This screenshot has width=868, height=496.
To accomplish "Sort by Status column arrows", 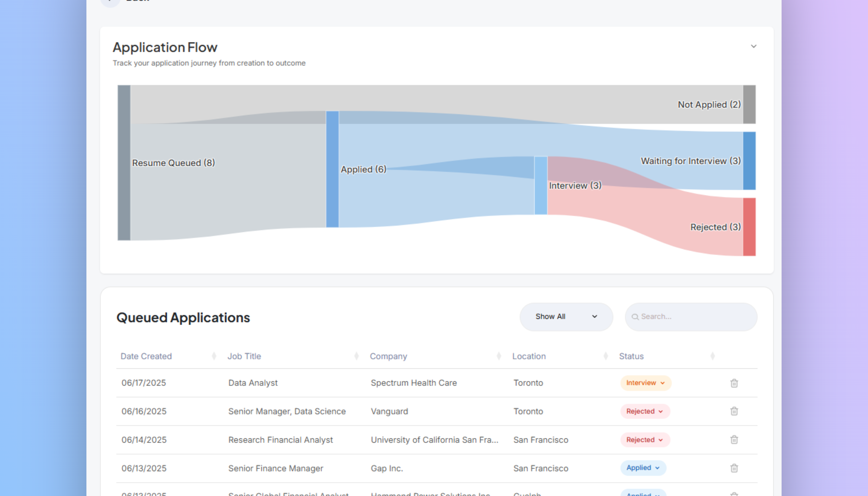I will [712, 356].
